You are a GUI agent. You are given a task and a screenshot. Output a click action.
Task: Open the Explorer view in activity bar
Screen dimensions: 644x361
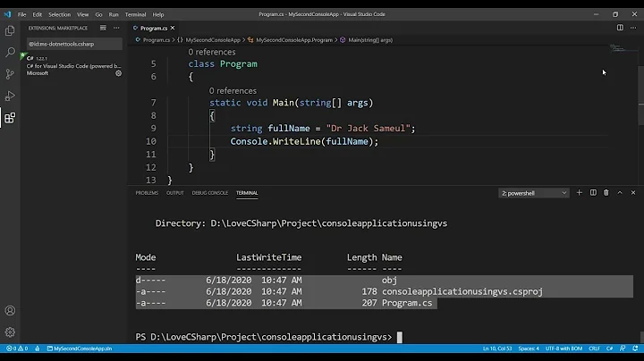pyautogui.click(x=10, y=30)
